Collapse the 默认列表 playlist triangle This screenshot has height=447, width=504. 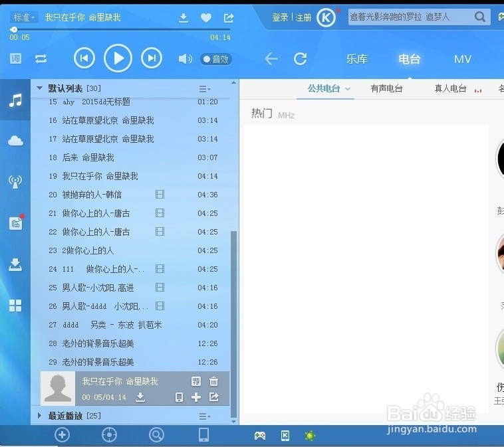tap(39, 88)
